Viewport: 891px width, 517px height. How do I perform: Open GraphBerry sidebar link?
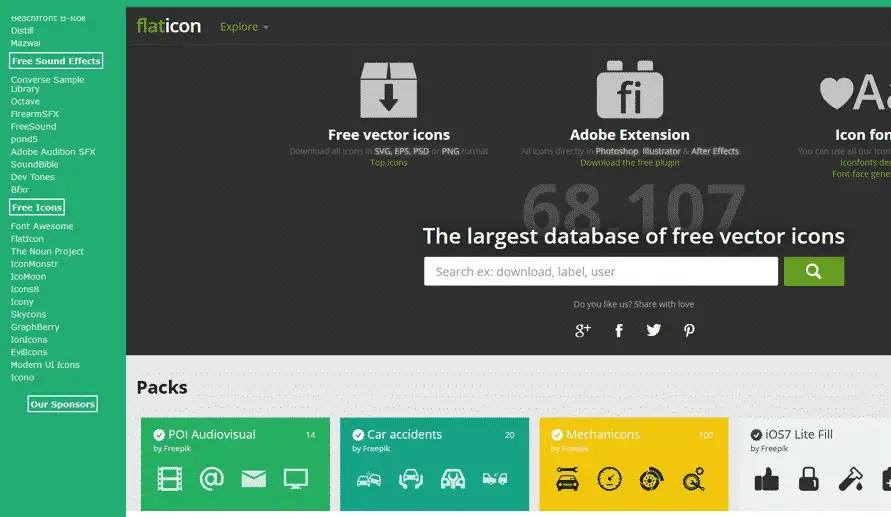35,327
